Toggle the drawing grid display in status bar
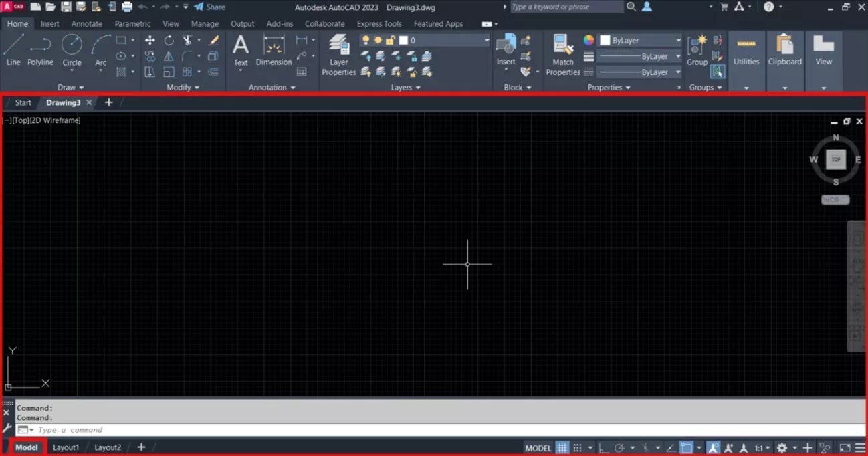Viewport: 868px width, 456px height. pyautogui.click(x=562, y=448)
